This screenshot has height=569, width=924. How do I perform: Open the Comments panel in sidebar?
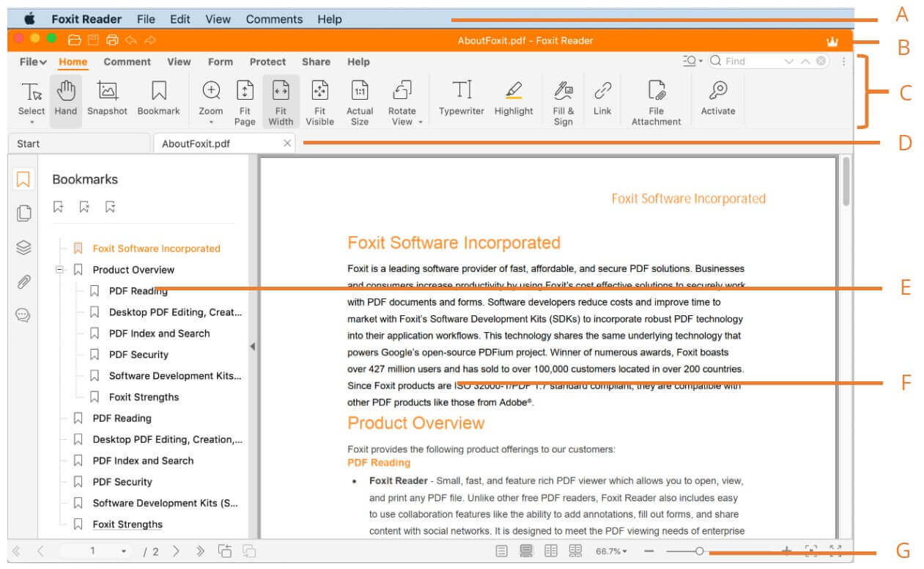[x=23, y=315]
